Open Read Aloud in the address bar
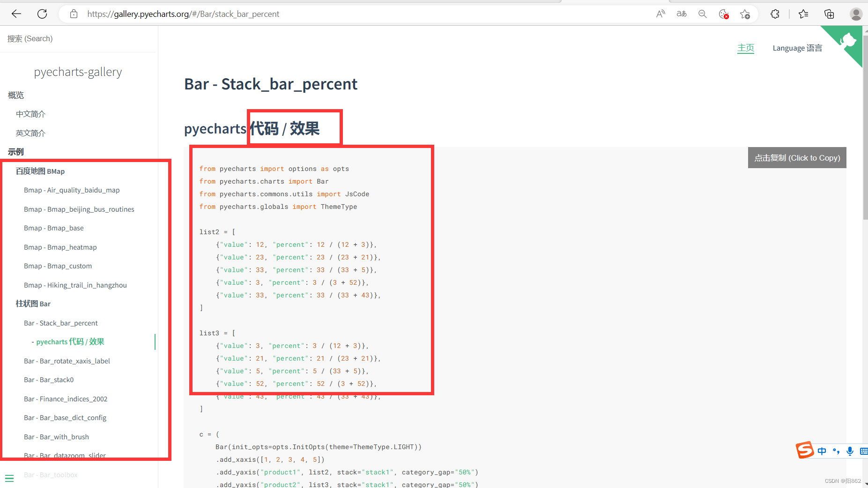 [660, 14]
